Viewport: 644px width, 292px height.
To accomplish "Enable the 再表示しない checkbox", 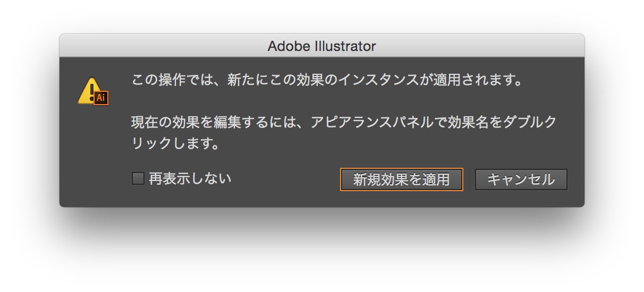I will point(138,179).
